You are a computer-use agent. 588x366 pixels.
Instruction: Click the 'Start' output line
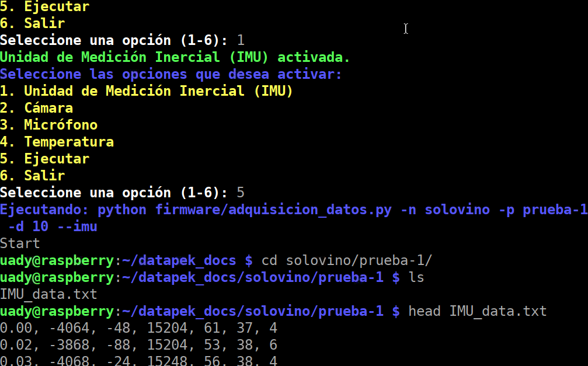[20, 243]
